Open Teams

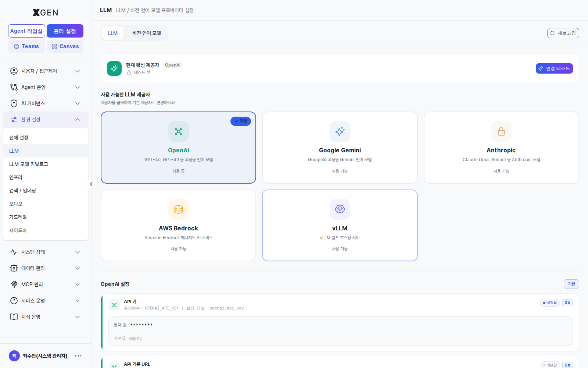click(26, 46)
